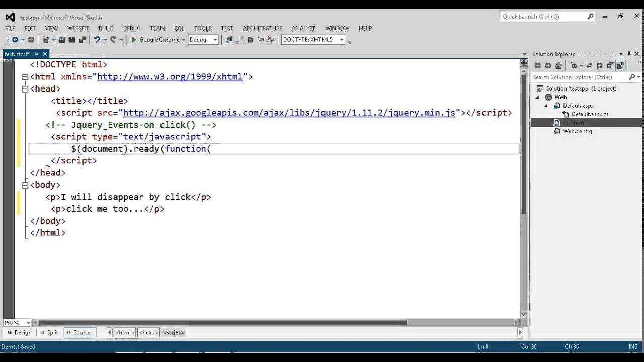The width and height of the screenshot is (644, 362).
Task: Select the <script> breadcrumb tag
Action: coord(174,332)
